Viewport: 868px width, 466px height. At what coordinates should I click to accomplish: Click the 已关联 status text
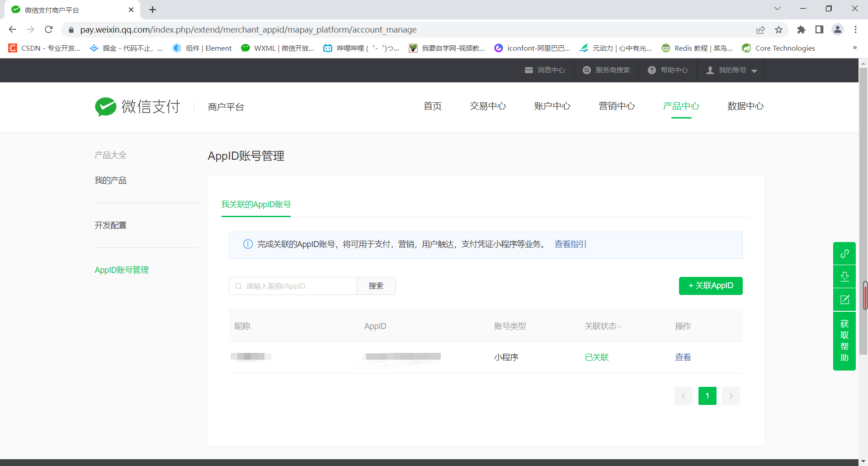click(x=597, y=357)
